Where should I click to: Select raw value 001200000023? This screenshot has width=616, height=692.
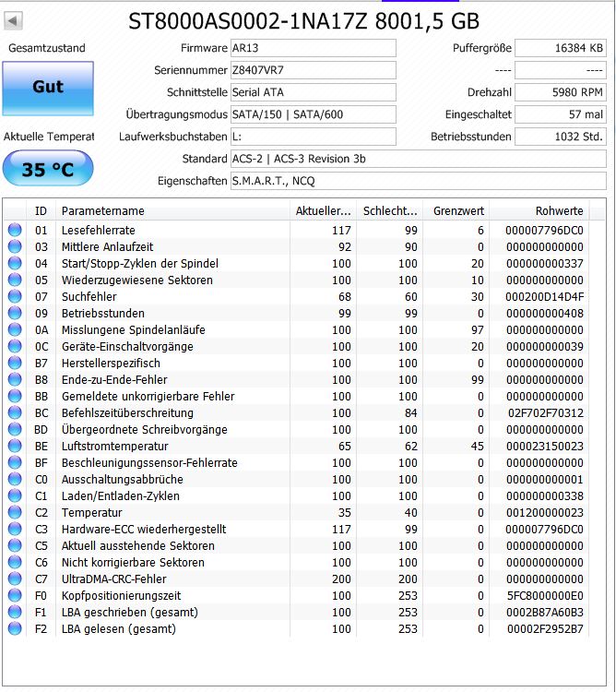coord(545,512)
